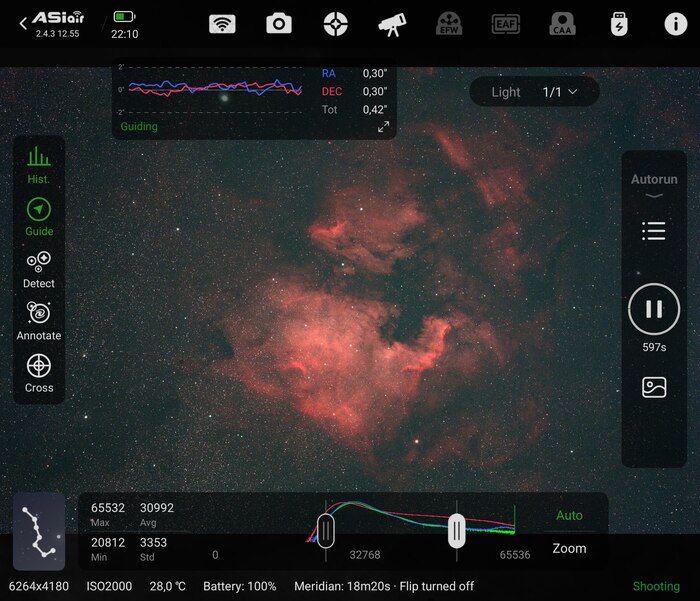This screenshot has width=700, height=601.
Task: Open the EFW filter wheel icon
Action: pos(449,24)
